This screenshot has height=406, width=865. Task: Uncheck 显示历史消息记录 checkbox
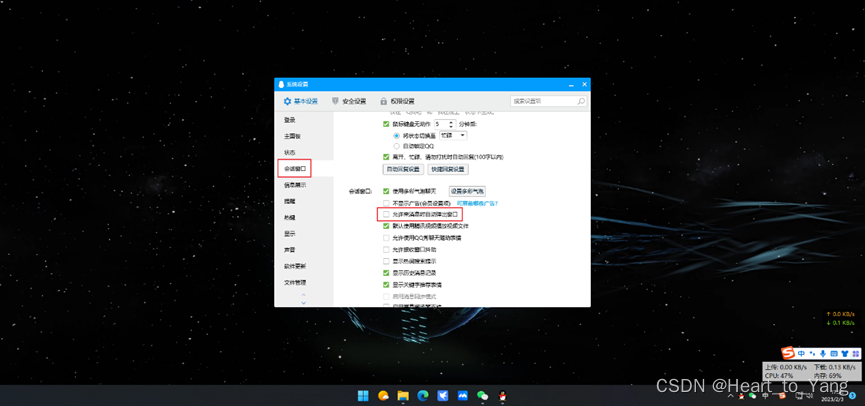pyautogui.click(x=386, y=273)
